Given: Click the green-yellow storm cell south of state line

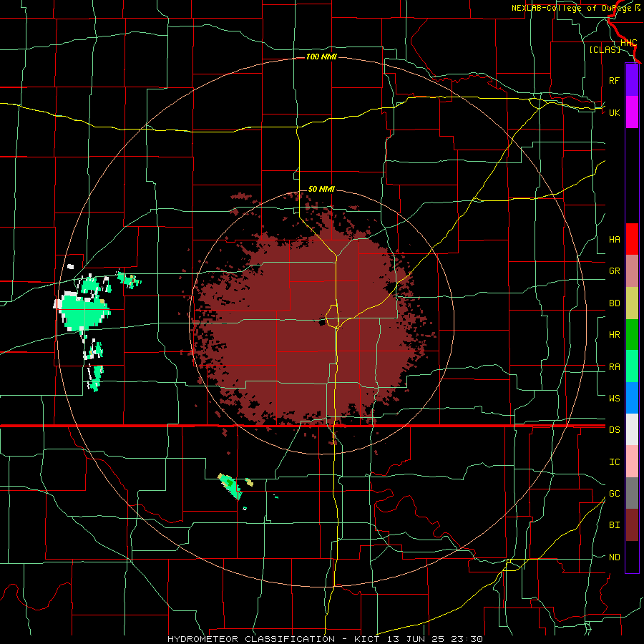Looking at the screenshot, I should tap(230, 485).
